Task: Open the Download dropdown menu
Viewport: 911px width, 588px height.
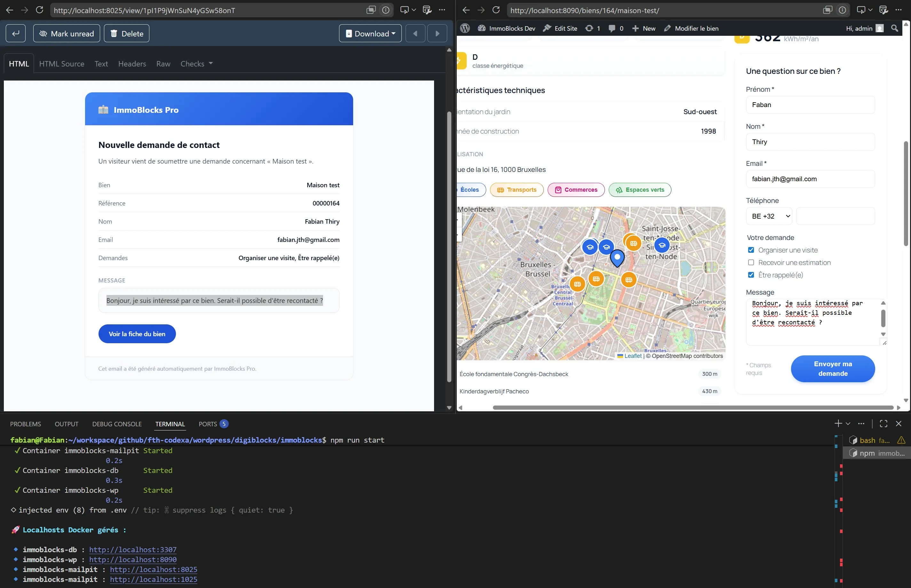Action: tap(370, 34)
